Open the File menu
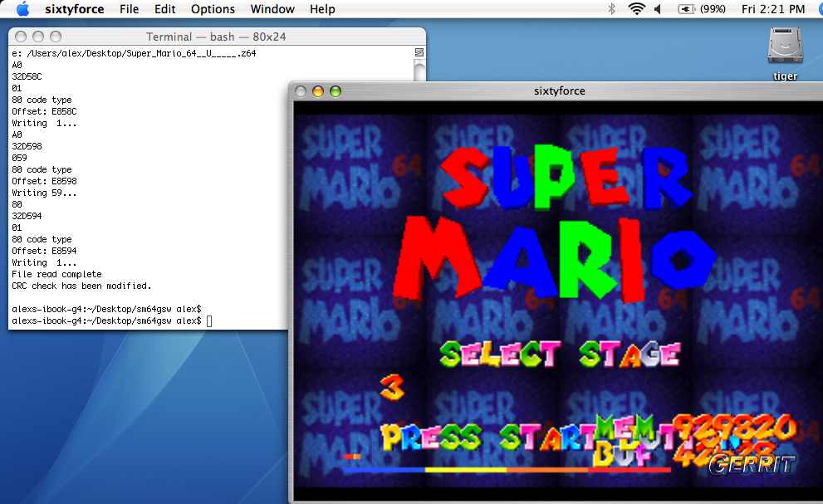 tap(129, 9)
